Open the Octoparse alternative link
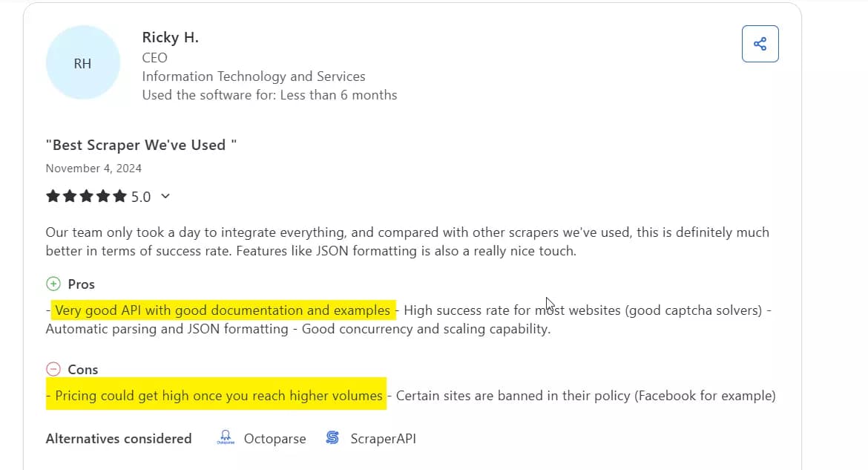The width and height of the screenshot is (868, 470). pyautogui.click(x=274, y=438)
